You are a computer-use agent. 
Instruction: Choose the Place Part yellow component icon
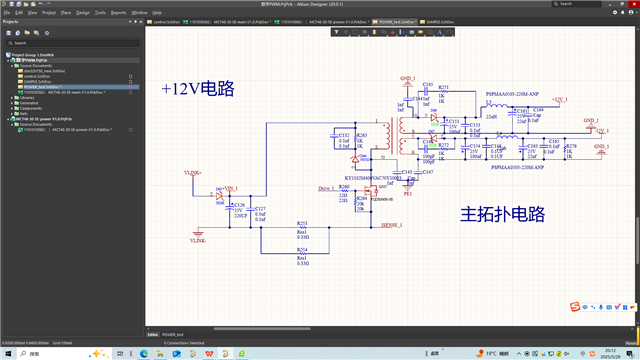pos(374,32)
